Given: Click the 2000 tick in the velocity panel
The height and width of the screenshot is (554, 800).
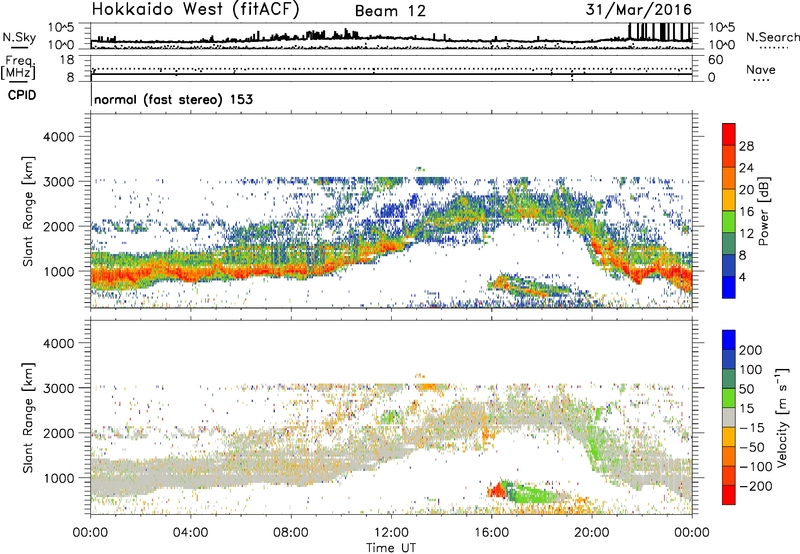Looking at the screenshot, I should (58, 434).
